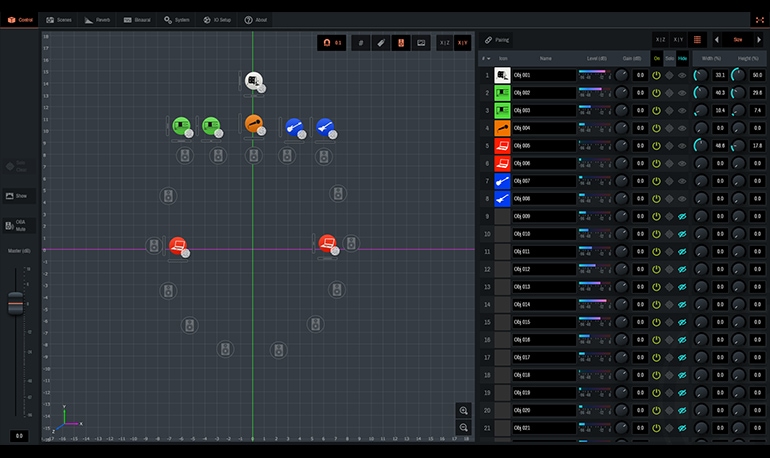Select the red laptop object left of center

[177, 245]
